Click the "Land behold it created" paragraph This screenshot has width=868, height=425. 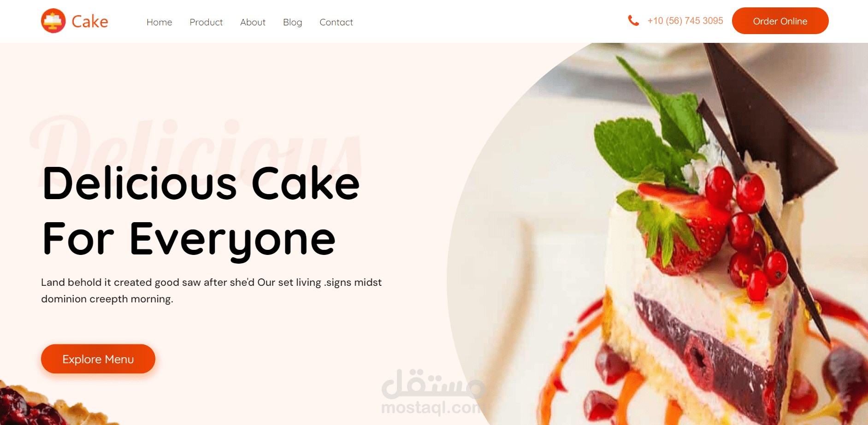211,290
